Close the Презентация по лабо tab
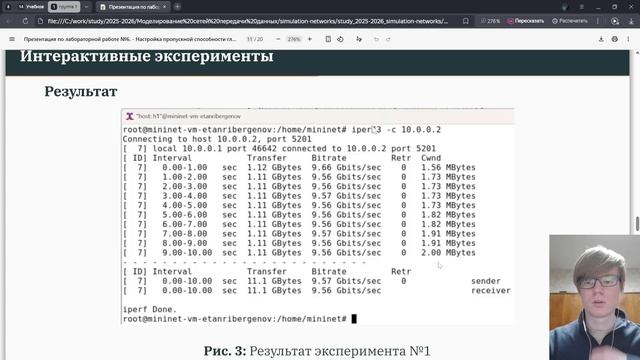Screen dimensions: 640x360 point(164,7)
